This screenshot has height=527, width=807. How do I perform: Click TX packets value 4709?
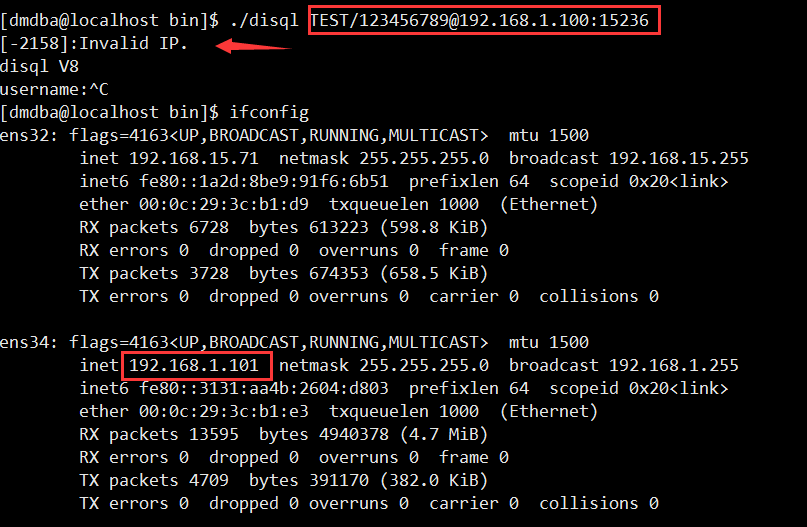(208, 480)
